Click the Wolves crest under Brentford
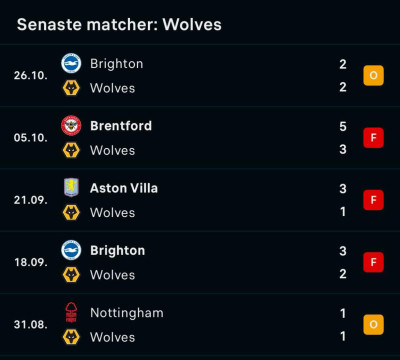400x360 pixels. (71, 150)
